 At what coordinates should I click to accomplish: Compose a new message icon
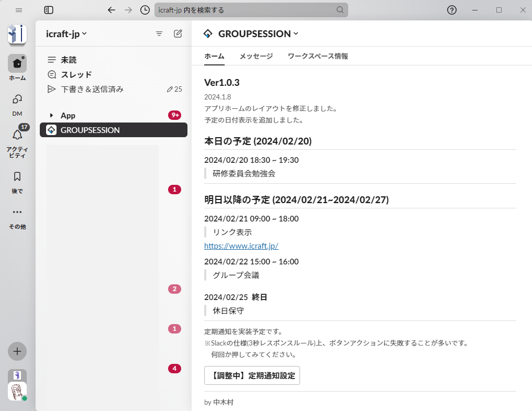(178, 34)
